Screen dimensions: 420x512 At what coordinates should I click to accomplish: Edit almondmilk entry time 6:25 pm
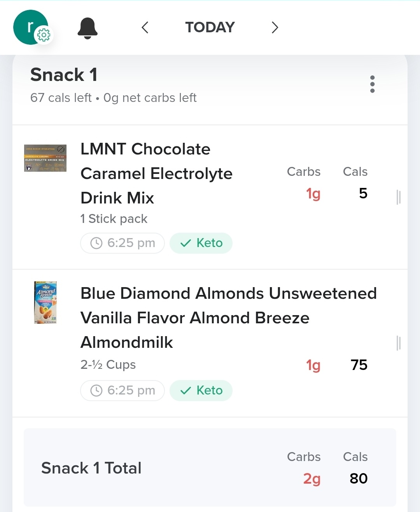122,391
